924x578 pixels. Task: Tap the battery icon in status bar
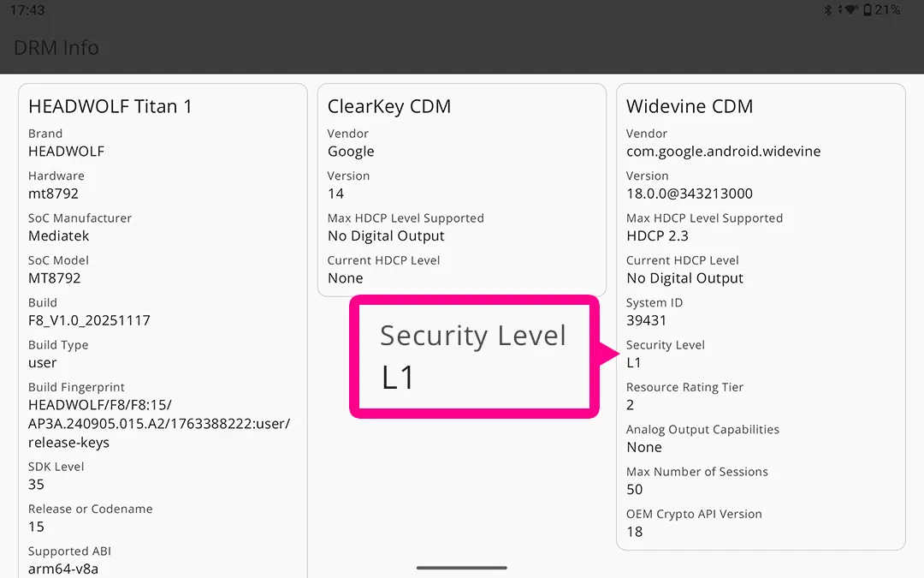pos(868,10)
